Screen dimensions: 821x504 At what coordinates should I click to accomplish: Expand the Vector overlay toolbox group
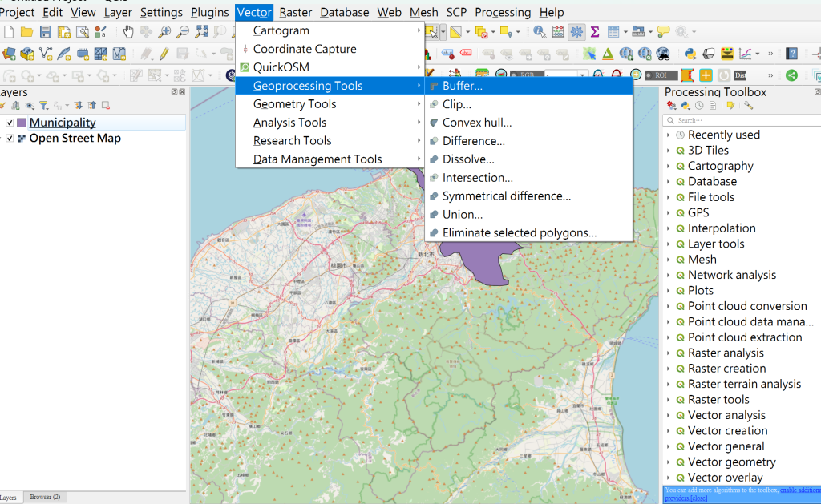pos(669,478)
